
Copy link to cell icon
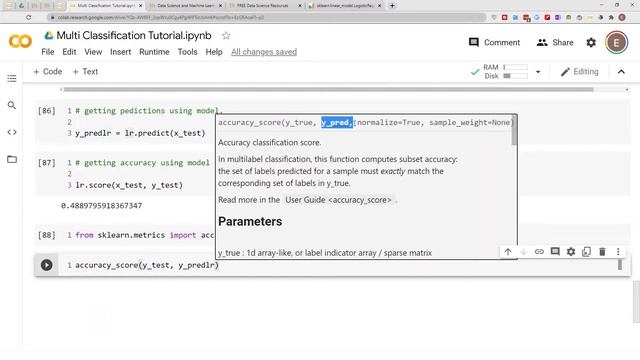[539, 252]
